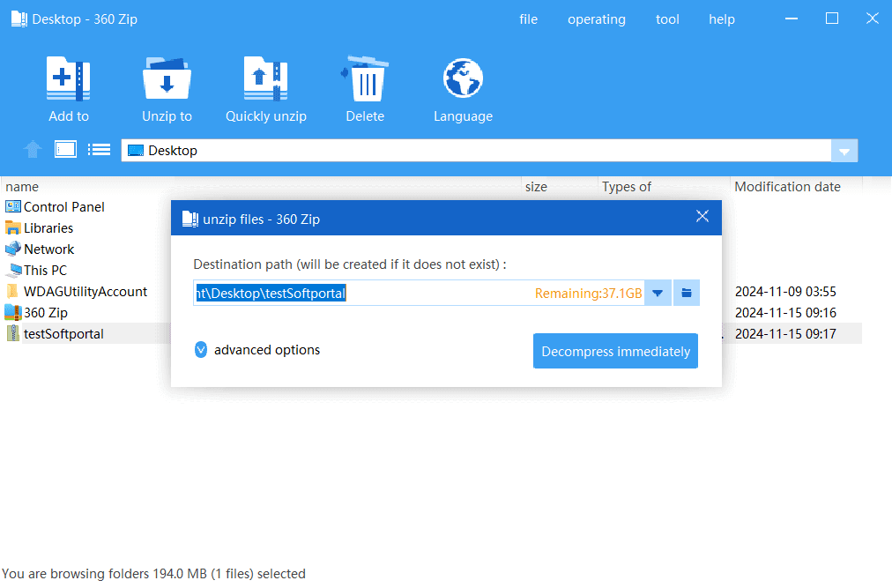Select the Control Panel entry
The width and height of the screenshot is (892, 588).
pyautogui.click(x=64, y=206)
